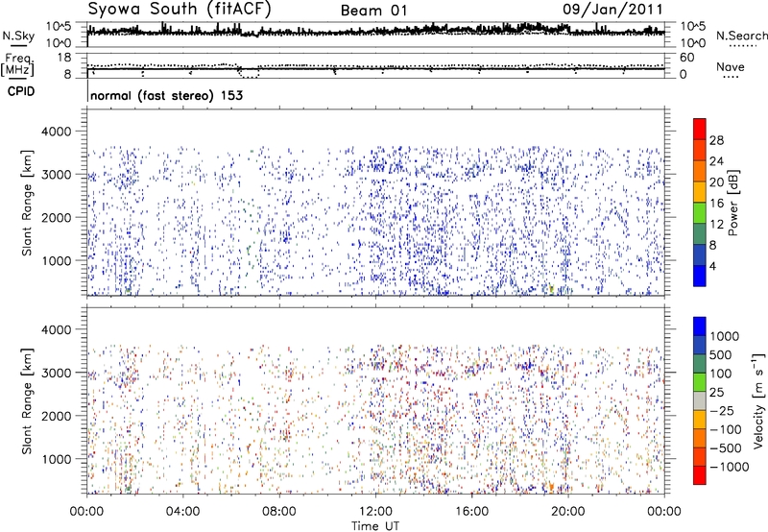Click the '4' Power colorbar tick value
The height and width of the screenshot is (532, 768).
713,266
